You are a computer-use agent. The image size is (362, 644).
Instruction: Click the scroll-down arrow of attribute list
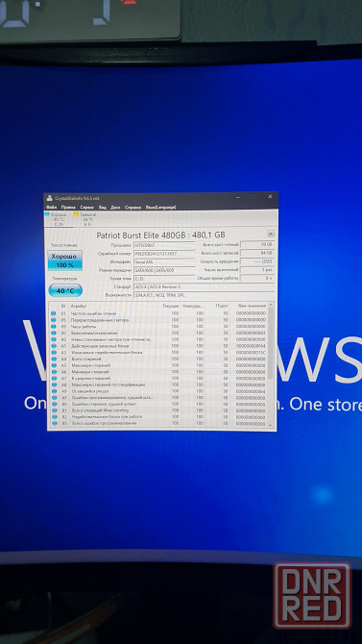click(x=270, y=424)
